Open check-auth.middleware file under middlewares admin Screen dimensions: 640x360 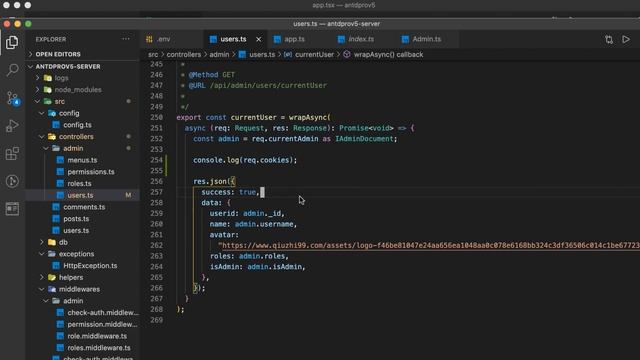(82, 313)
